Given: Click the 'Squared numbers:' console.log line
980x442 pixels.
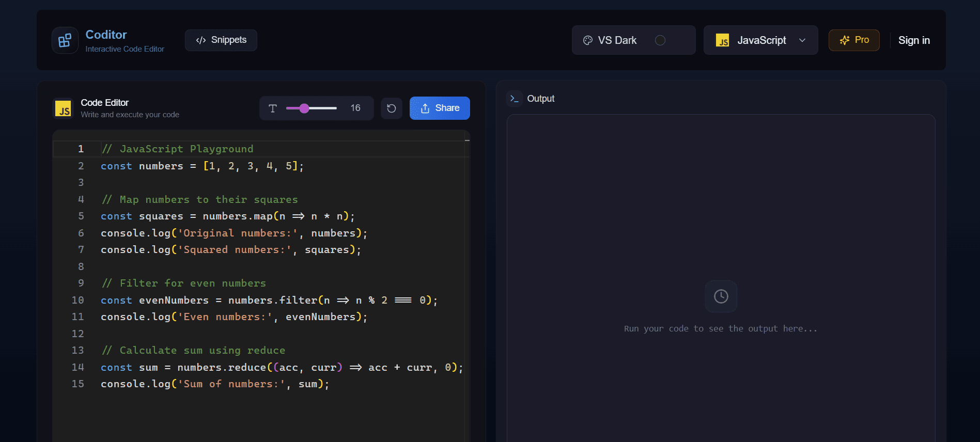Looking at the screenshot, I should click(x=231, y=250).
